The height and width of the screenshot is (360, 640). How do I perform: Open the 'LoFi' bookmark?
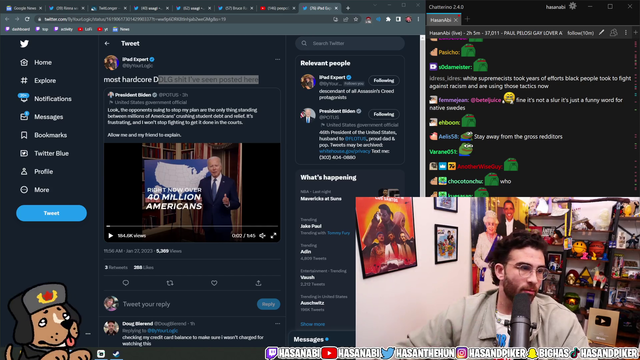[85, 29]
